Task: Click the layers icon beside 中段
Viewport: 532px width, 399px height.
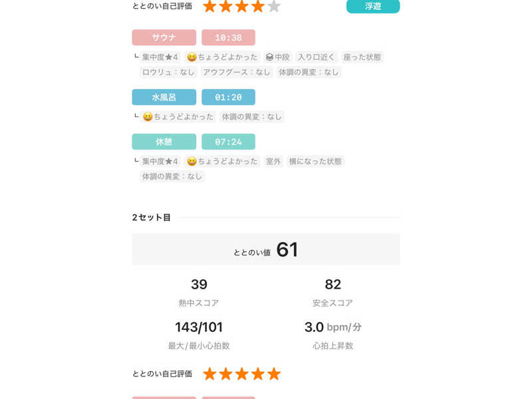Action: [269, 57]
